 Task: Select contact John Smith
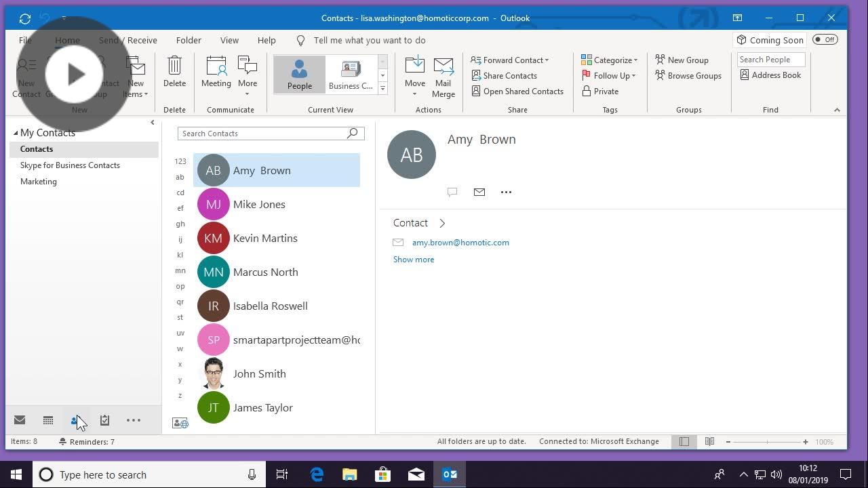tap(277, 373)
